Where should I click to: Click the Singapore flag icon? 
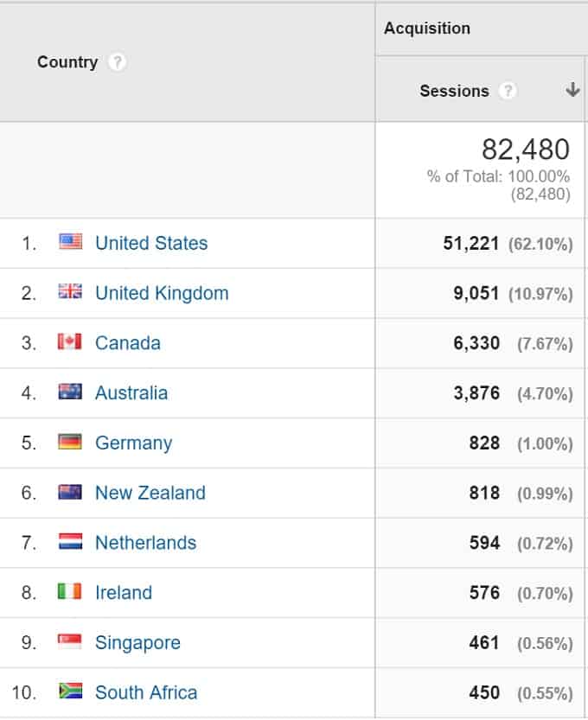point(70,641)
